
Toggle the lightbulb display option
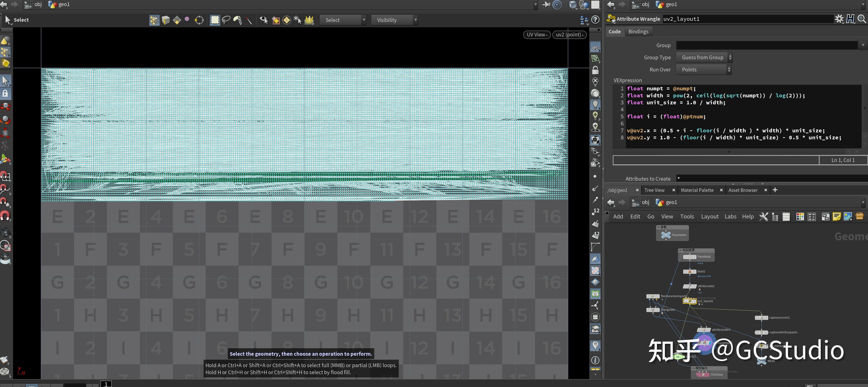click(595, 104)
